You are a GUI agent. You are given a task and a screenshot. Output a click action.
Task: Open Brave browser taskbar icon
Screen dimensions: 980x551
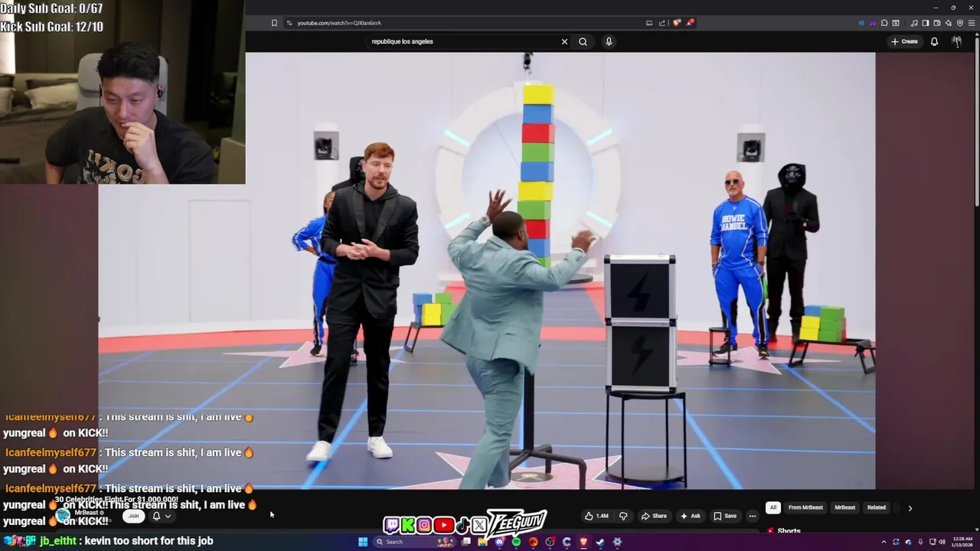pyautogui.click(x=583, y=542)
